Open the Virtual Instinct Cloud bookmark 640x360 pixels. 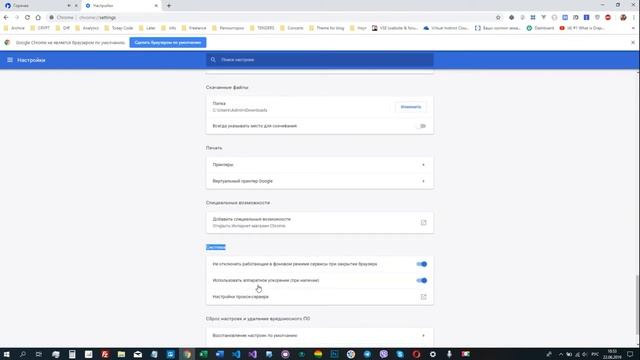point(447,28)
